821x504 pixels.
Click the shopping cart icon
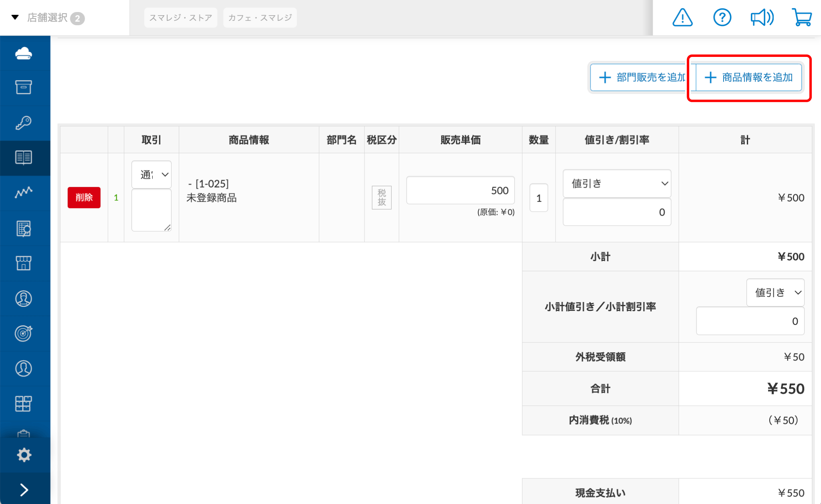coord(802,18)
